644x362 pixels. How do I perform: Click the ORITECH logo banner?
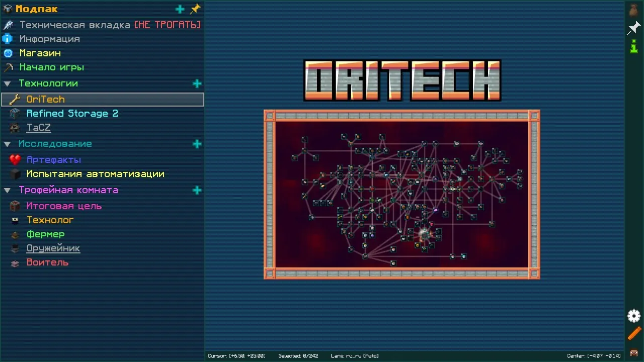coord(403,80)
